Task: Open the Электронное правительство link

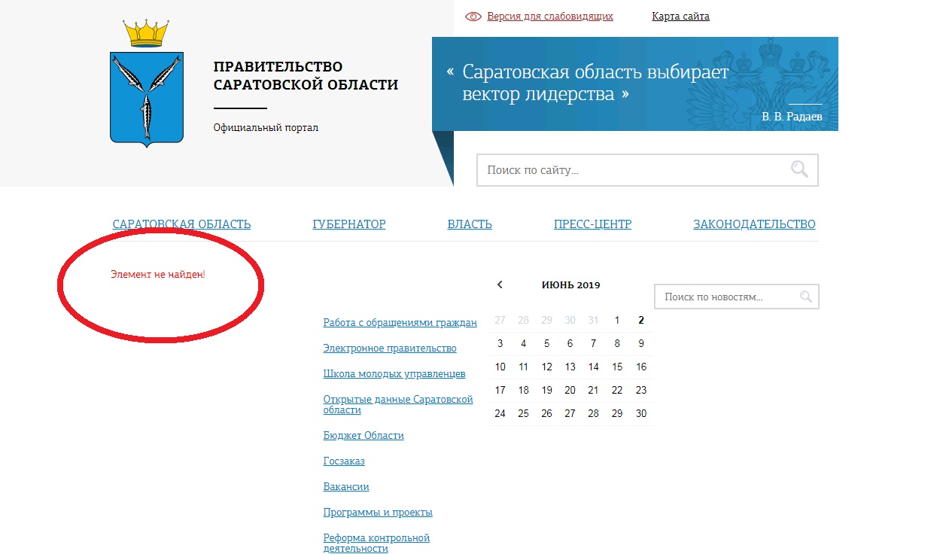Action: click(x=390, y=348)
